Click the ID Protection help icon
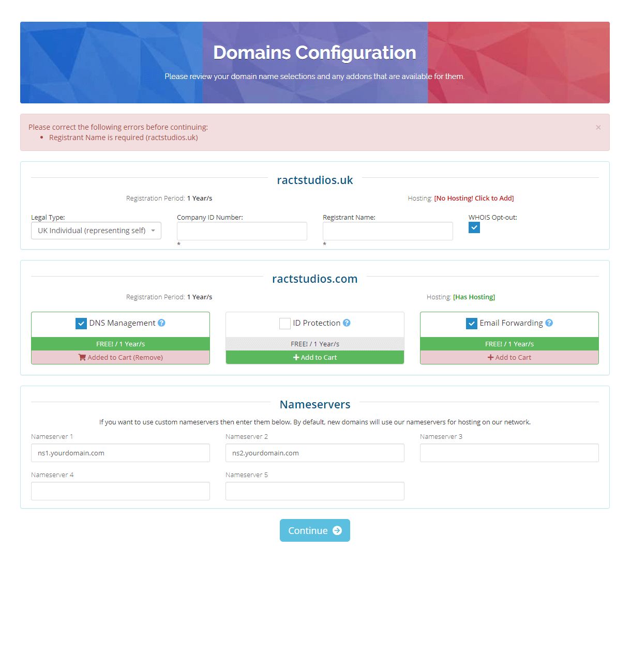Image resolution: width=631 pixels, height=672 pixels. [x=347, y=323]
